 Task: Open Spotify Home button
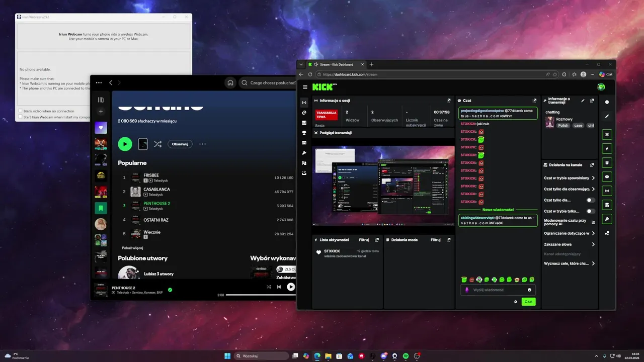(230, 83)
